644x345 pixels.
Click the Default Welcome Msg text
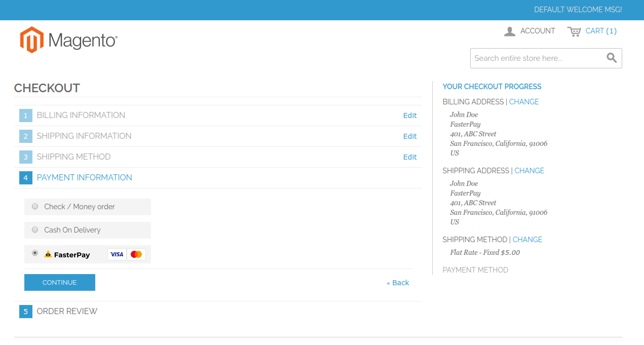click(578, 10)
